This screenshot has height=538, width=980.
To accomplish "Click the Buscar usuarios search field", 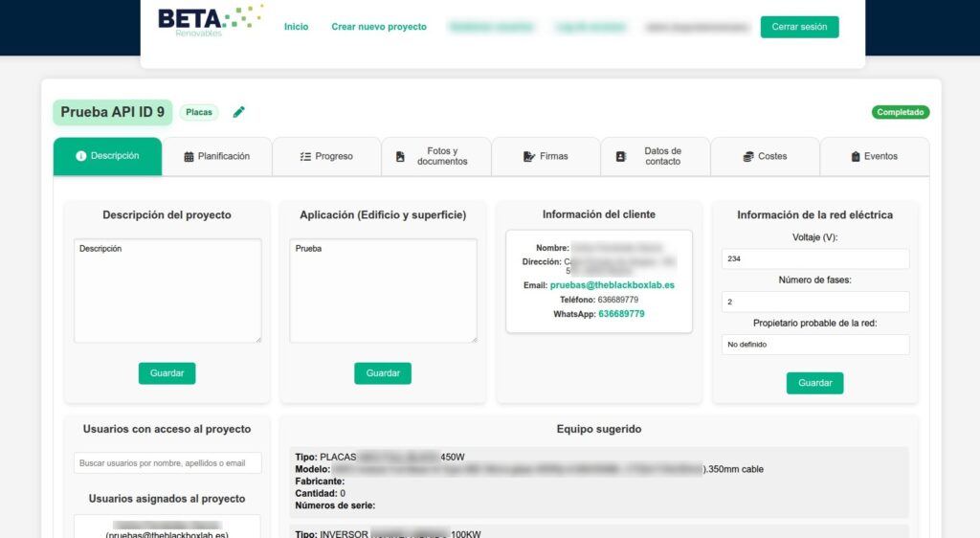I will (x=167, y=463).
